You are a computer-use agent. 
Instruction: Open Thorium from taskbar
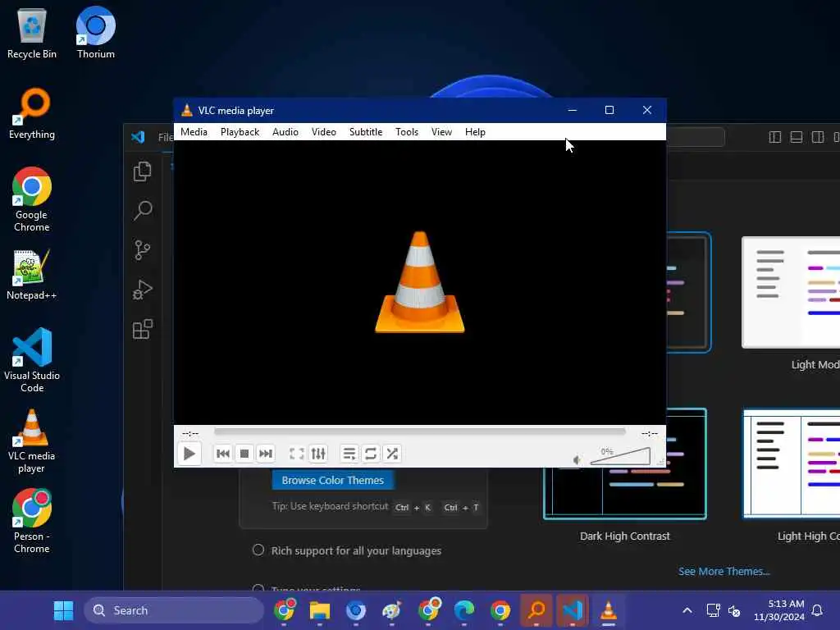pyautogui.click(x=356, y=610)
